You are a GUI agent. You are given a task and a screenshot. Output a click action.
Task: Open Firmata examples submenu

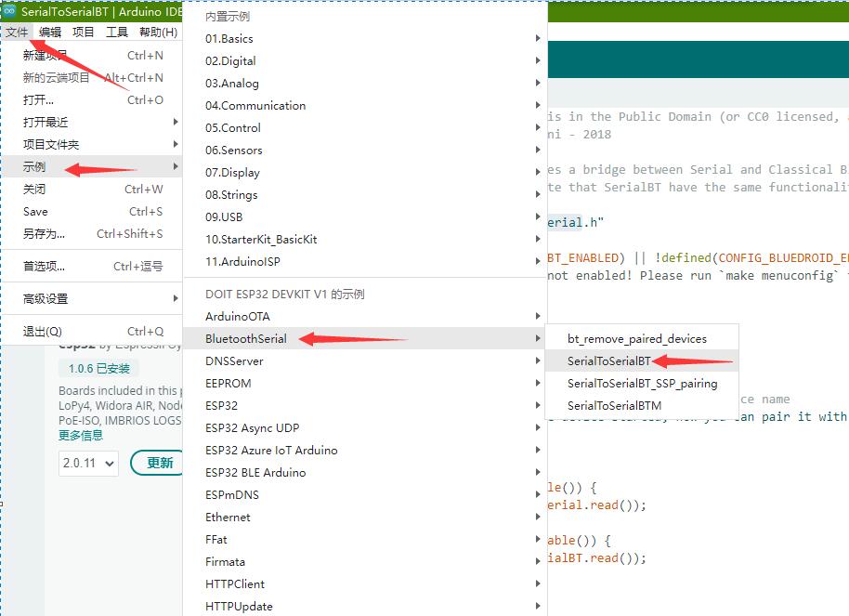point(365,561)
